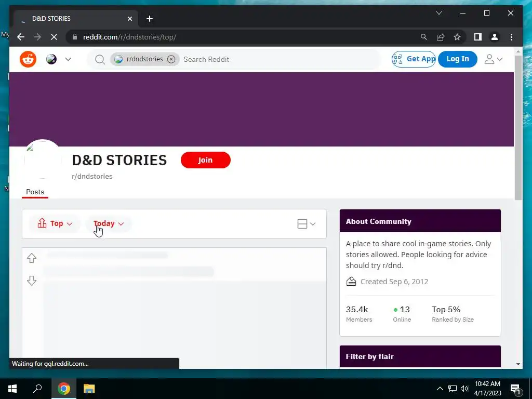This screenshot has width=532, height=399.
Task: Open Windows taskbar search
Action: tap(37, 389)
